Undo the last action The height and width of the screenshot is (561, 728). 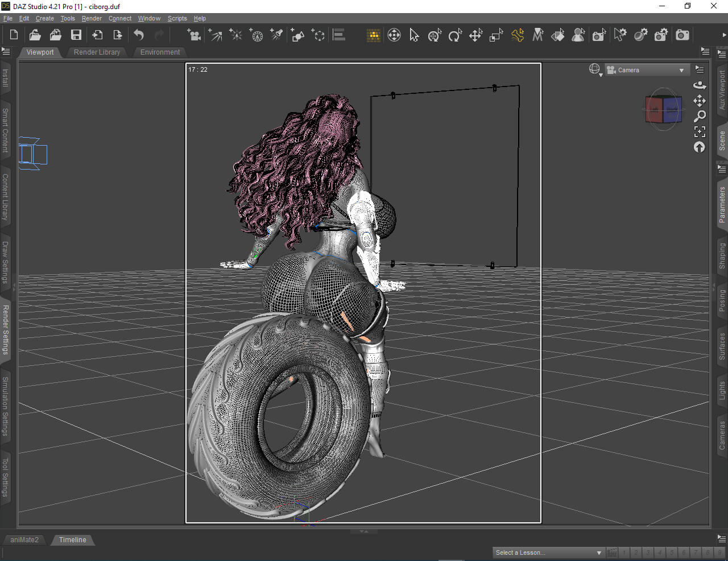(139, 35)
